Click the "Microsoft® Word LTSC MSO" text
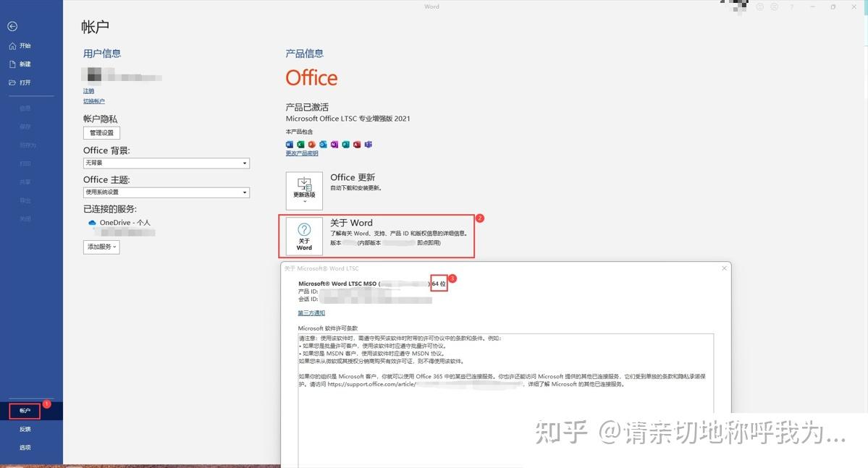Viewport: 868px width, 468px height. (x=337, y=284)
